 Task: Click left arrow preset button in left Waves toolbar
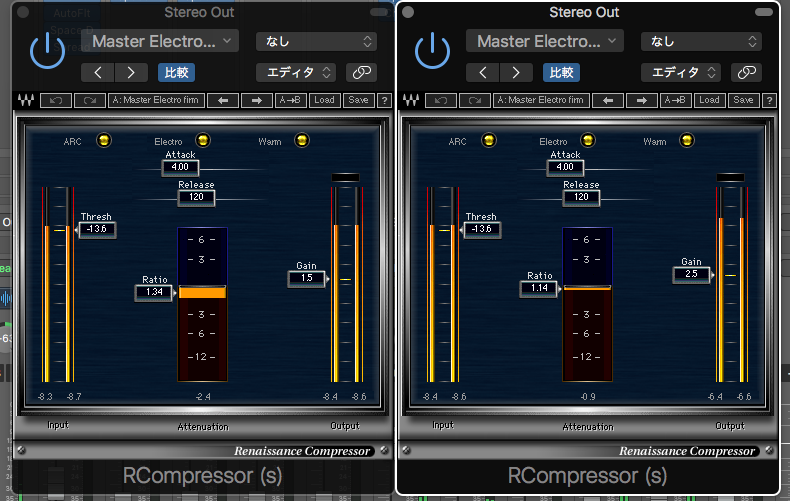(223, 100)
